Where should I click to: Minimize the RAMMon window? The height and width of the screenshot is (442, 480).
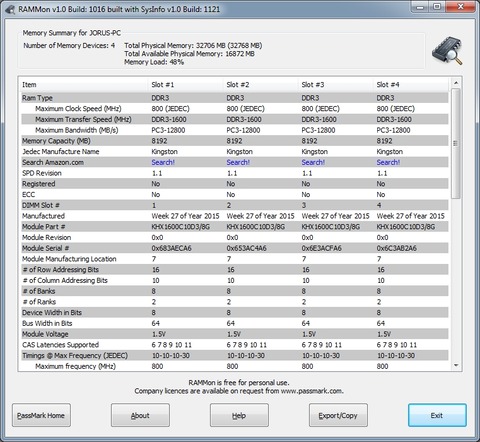click(x=421, y=7)
